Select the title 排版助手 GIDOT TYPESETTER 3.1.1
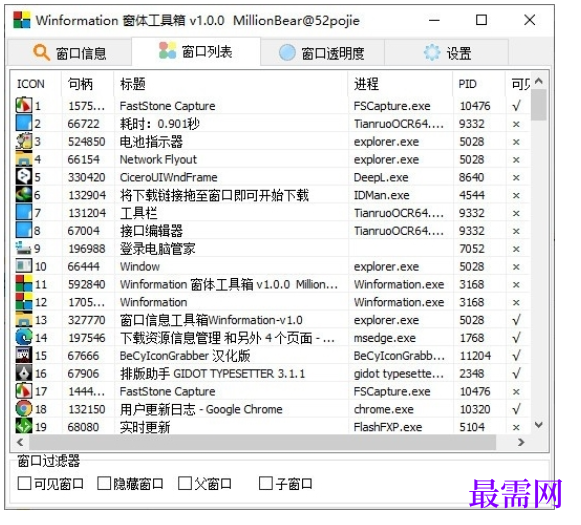The width and height of the screenshot is (581, 525). tap(212, 373)
